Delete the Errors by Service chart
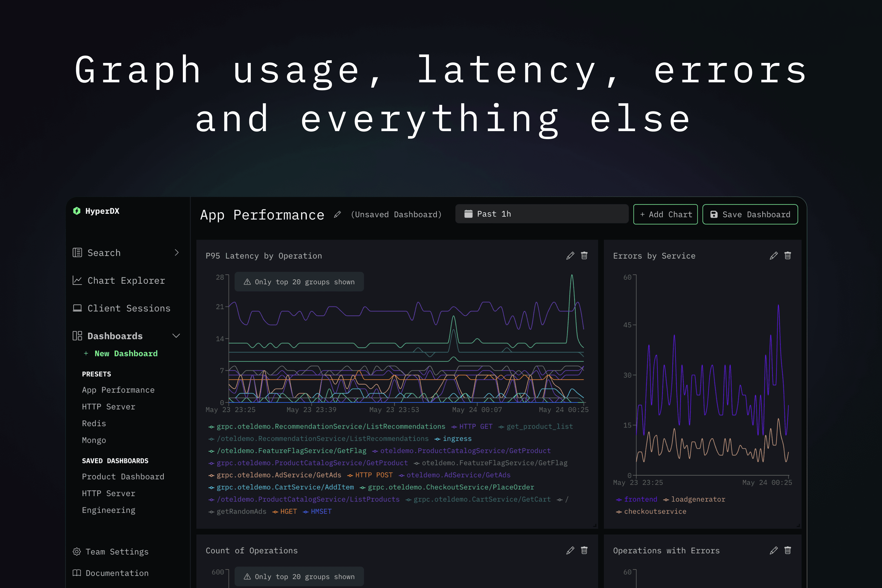 click(x=788, y=256)
